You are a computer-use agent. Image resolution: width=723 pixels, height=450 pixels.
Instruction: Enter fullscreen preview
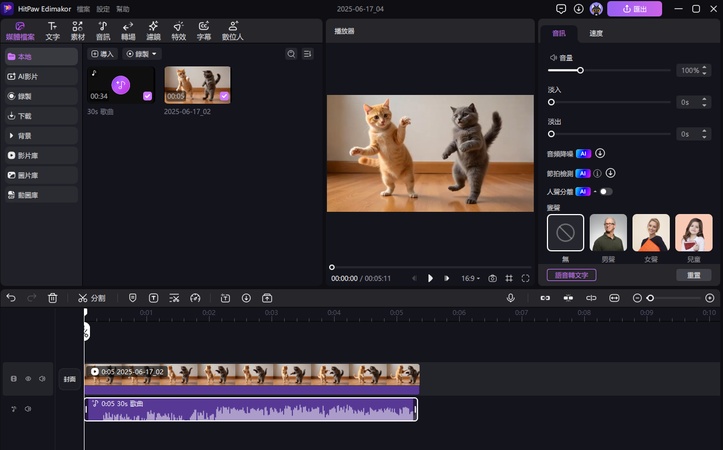(525, 278)
